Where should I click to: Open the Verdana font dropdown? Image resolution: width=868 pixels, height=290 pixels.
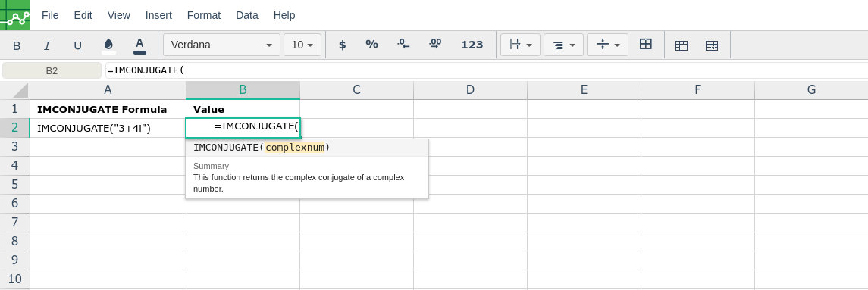point(221,45)
